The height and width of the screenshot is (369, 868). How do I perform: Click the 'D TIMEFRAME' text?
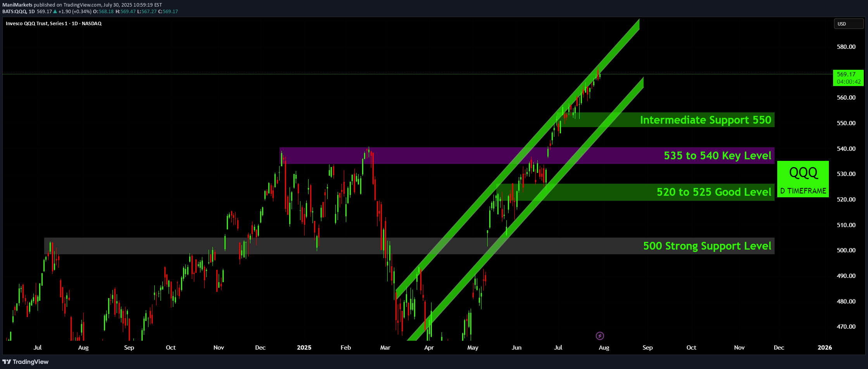pos(803,191)
